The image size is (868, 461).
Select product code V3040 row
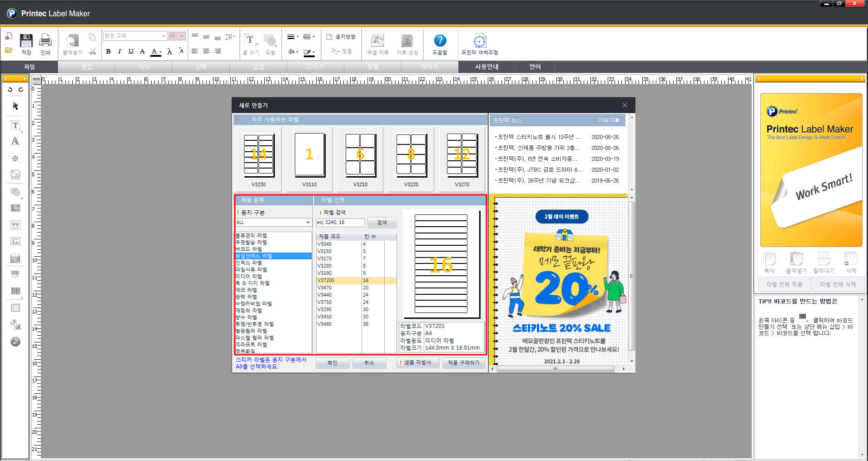point(356,244)
